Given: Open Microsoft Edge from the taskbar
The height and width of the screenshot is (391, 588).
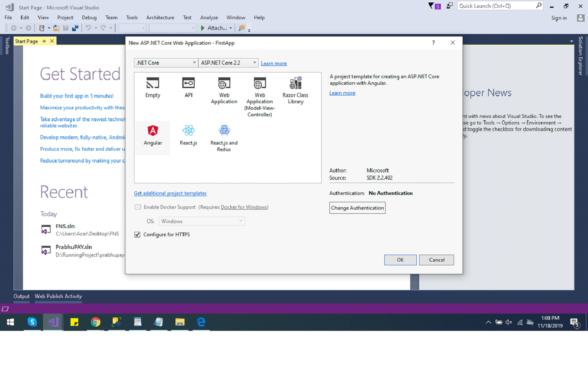Looking at the screenshot, I should click(x=201, y=322).
